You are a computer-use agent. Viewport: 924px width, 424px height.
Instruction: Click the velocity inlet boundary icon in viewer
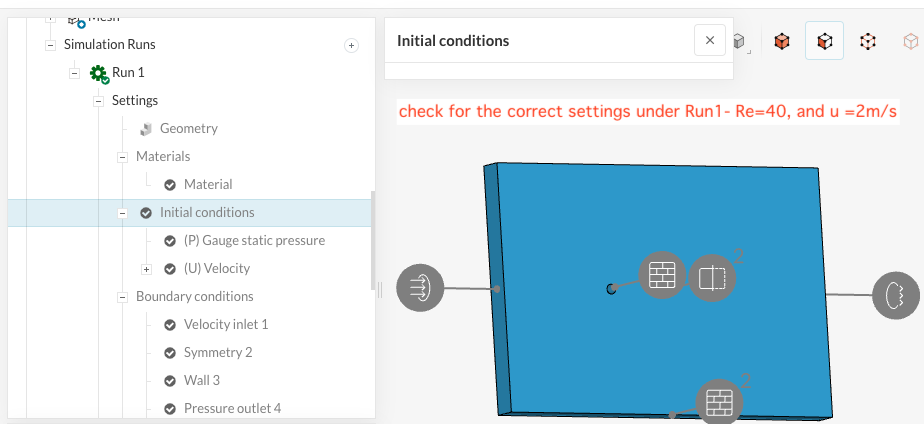click(x=420, y=288)
